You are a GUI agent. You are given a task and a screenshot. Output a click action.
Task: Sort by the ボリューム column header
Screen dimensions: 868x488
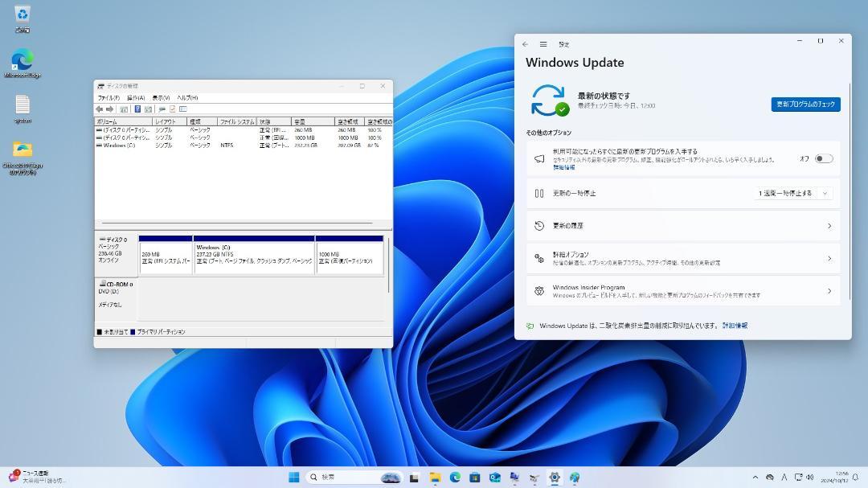(x=124, y=121)
